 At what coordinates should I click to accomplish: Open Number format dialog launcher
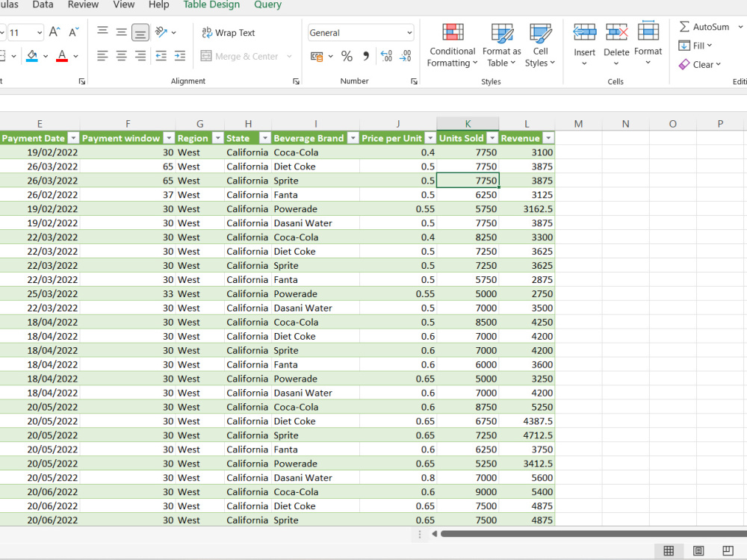coord(414,81)
